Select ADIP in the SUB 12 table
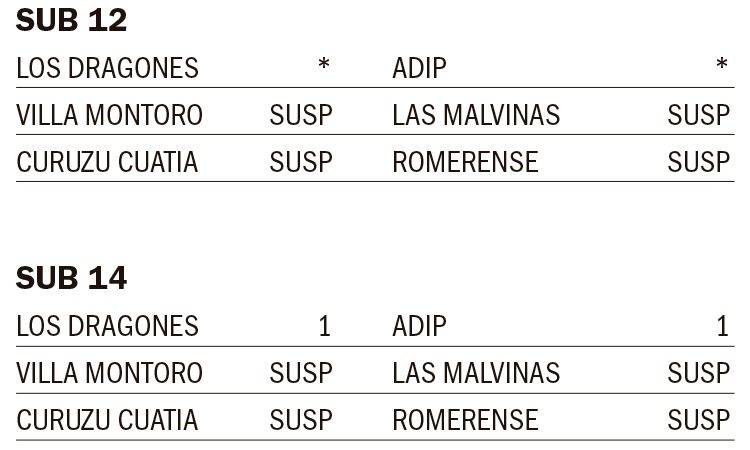The height and width of the screenshot is (450, 750). pyautogui.click(x=419, y=68)
